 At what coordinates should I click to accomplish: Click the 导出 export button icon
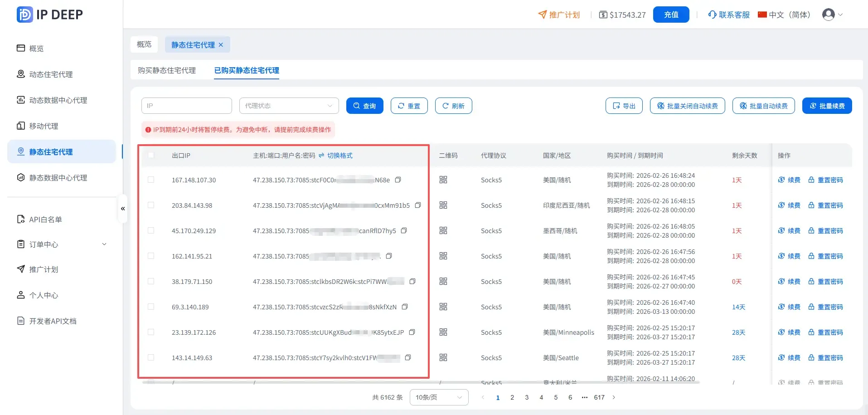point(616,106)
